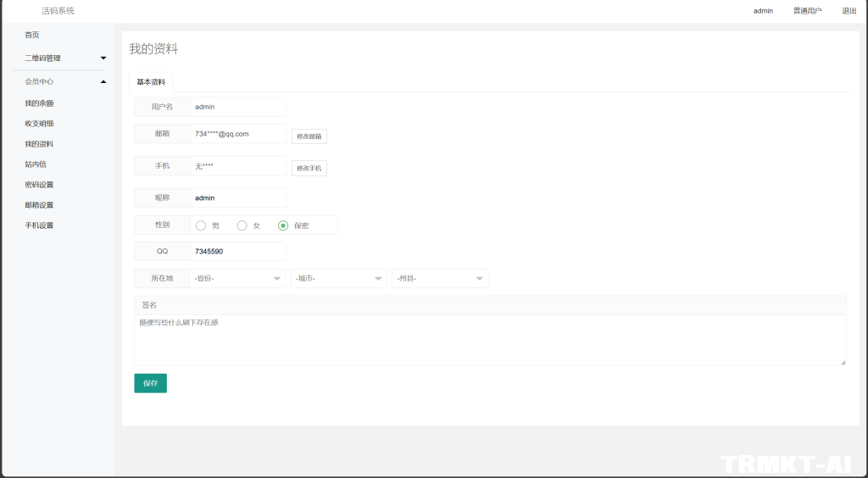This screenshot has width=868, height=478.
Task: Click into the QQ number field
Action: coord(237,252)
